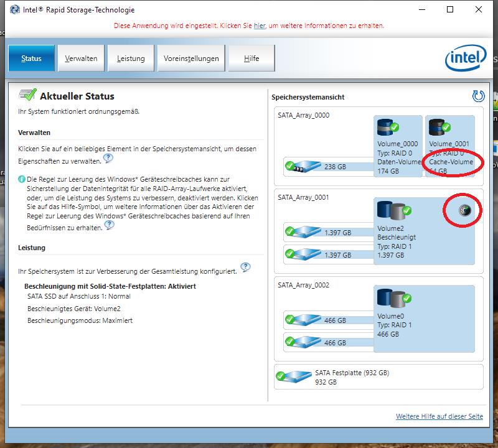Close the Intel Rapid Storage window
The width and height of the screenshot is (498, 448).
coord(479,9)
